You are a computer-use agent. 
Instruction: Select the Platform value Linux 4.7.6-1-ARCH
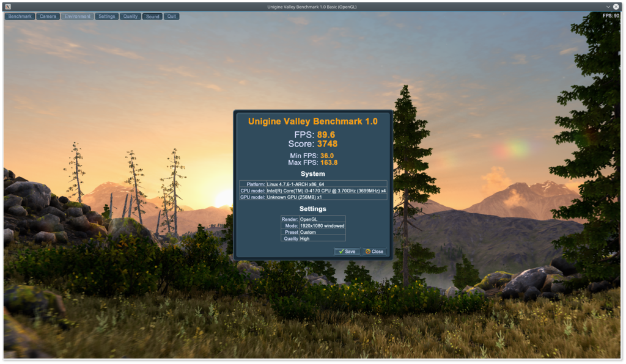[295, 184]
